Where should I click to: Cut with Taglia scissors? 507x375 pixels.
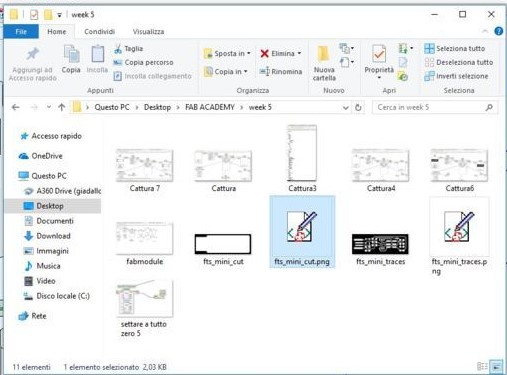(x=128, y=49)
